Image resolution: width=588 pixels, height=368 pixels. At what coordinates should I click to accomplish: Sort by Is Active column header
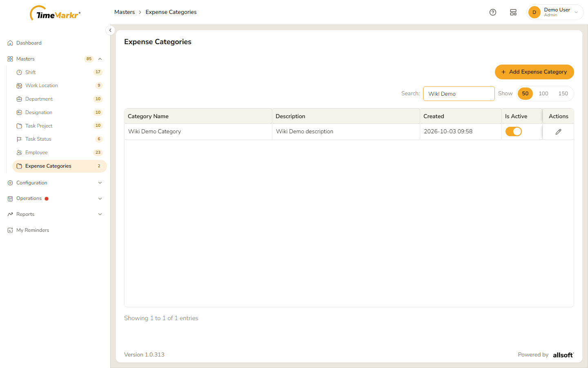[522, 116]
